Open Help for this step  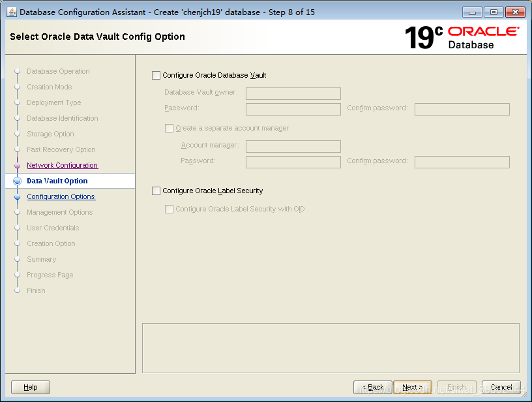(31, 387)
